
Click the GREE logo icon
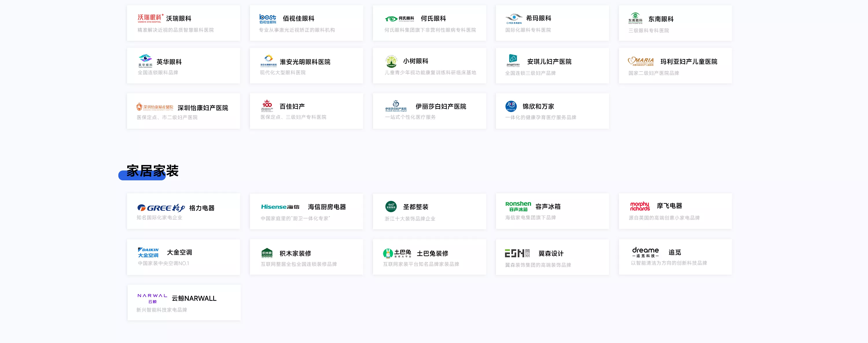coord(161,208)
